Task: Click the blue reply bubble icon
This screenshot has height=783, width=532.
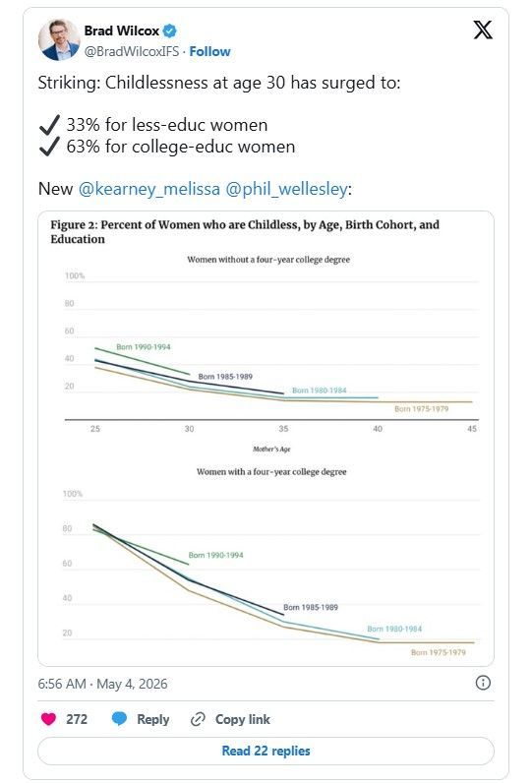Action: 119,719
